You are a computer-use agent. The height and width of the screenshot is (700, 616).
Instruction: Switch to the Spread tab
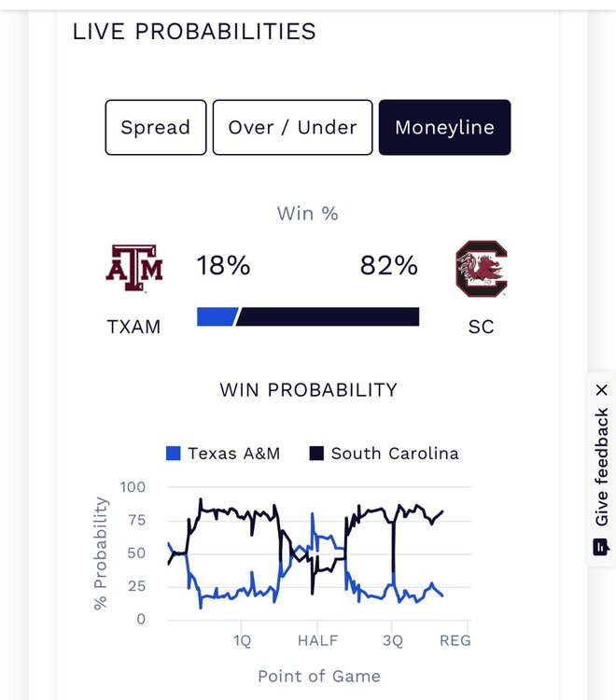(155, 127)
